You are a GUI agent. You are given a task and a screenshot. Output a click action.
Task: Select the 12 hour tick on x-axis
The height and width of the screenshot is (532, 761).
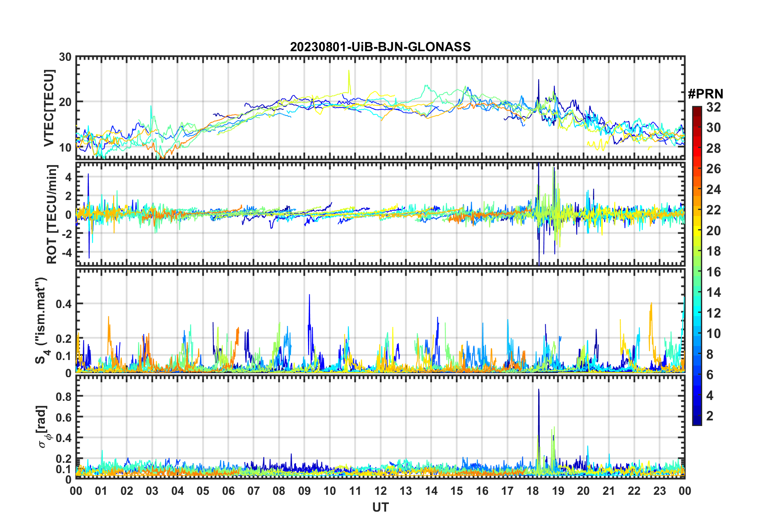click(x=380, y=491)
